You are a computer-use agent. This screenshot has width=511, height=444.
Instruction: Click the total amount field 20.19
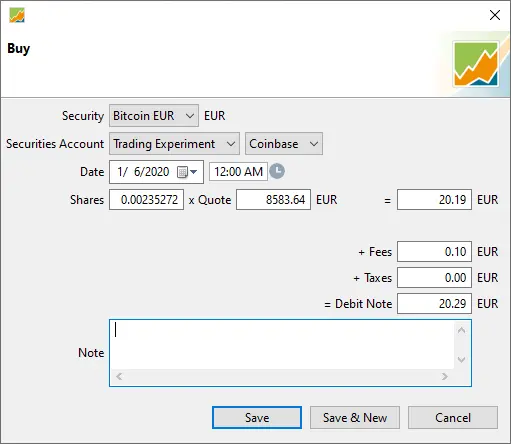[434, 200]
